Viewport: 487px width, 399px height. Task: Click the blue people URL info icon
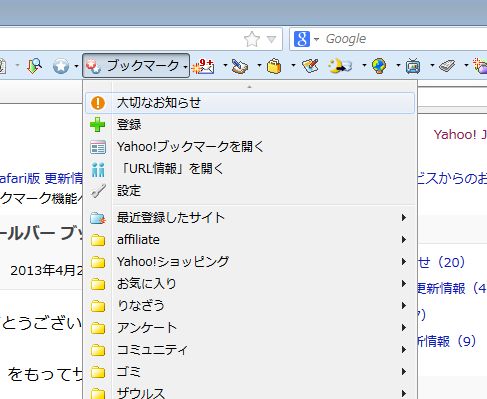[98, 169]
